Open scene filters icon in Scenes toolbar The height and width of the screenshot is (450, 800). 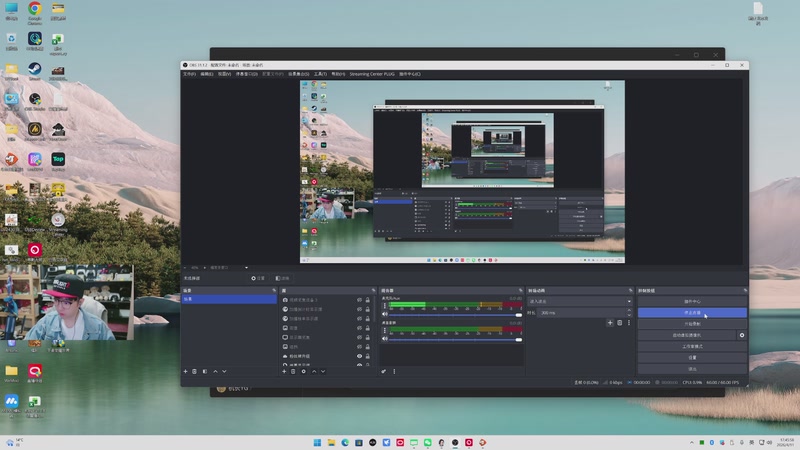(x=205, y=371)
